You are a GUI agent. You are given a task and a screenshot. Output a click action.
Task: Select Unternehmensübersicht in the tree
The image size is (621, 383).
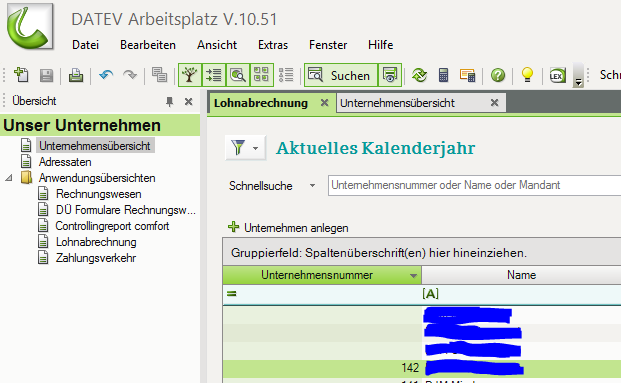coord(95,146)
